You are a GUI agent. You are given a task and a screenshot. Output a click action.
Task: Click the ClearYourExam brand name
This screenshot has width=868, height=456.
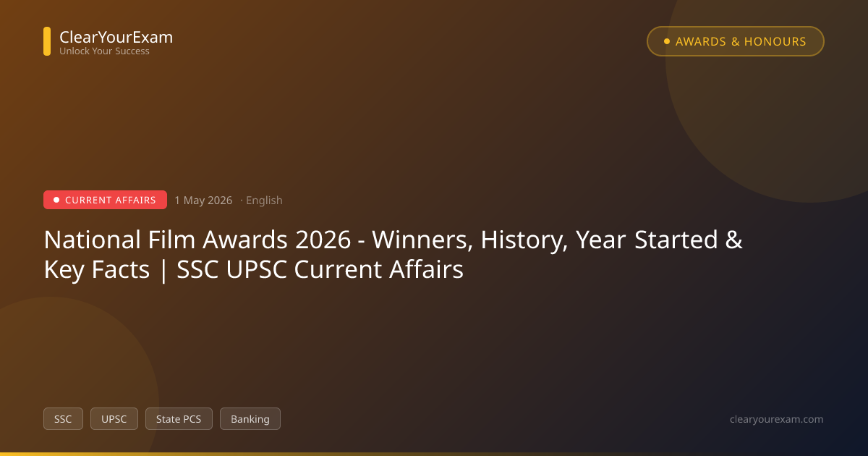point(116,37)
